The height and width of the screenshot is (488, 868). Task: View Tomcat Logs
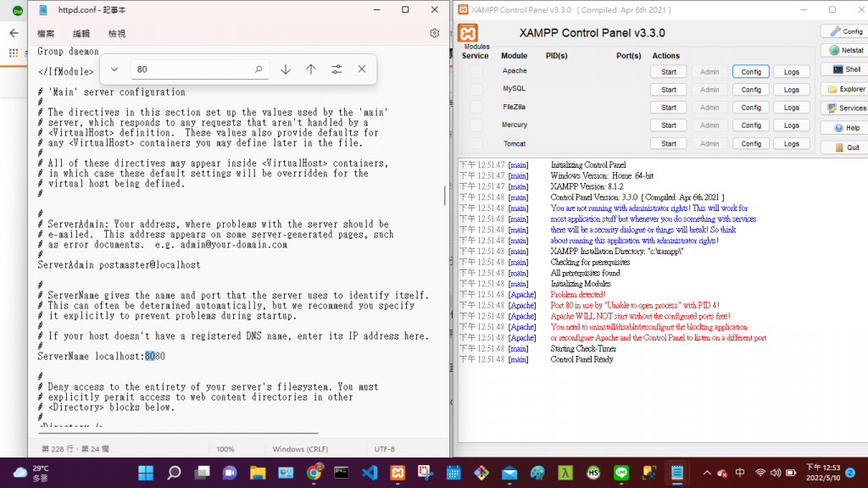pos(792,144)
